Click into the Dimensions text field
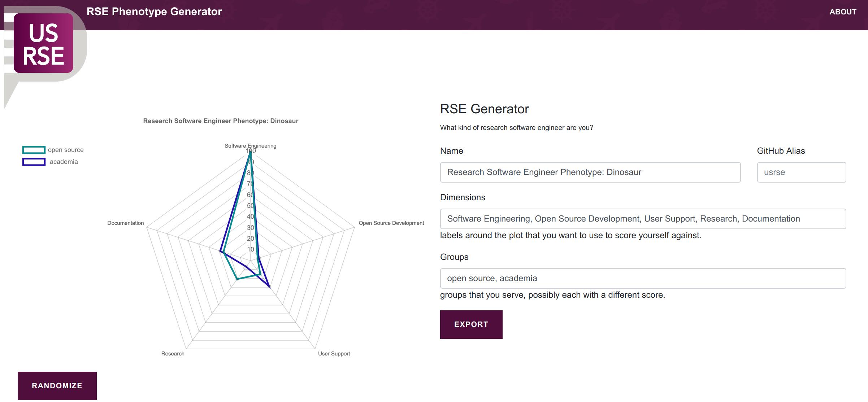Image resolution: width=868 pixels, height=402 pixels. [x=643, y=219]
